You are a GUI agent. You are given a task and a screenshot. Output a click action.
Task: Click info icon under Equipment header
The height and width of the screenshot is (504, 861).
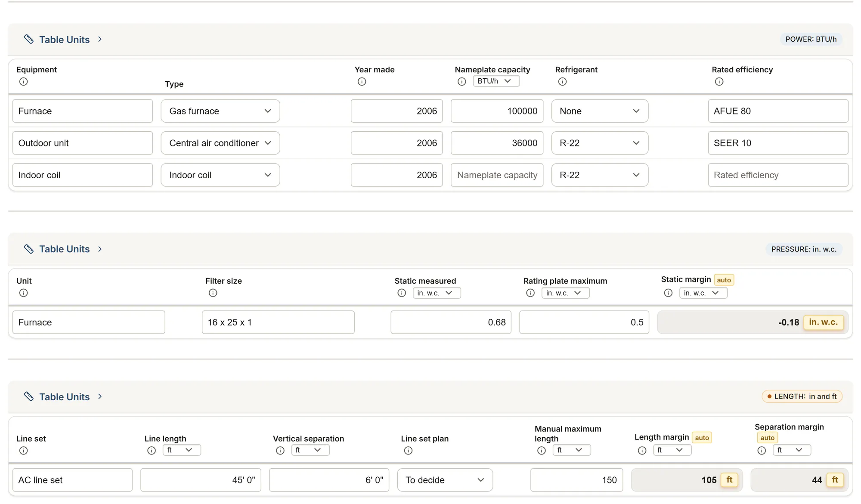[x=24, y=81]
